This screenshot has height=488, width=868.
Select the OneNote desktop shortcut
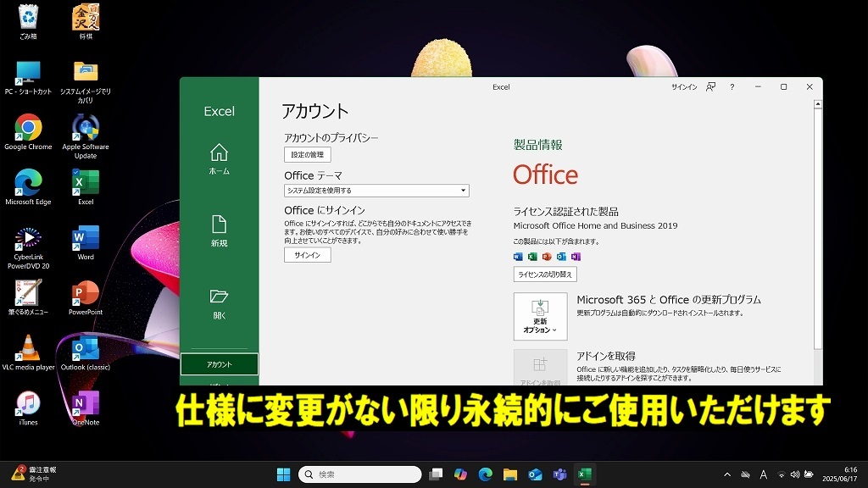[86, 408]
